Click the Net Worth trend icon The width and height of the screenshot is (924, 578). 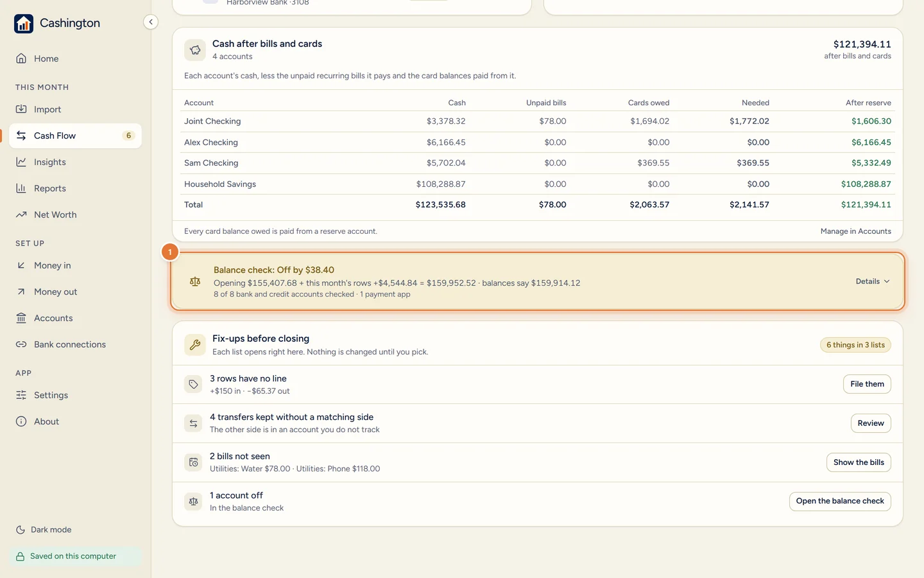21,215
